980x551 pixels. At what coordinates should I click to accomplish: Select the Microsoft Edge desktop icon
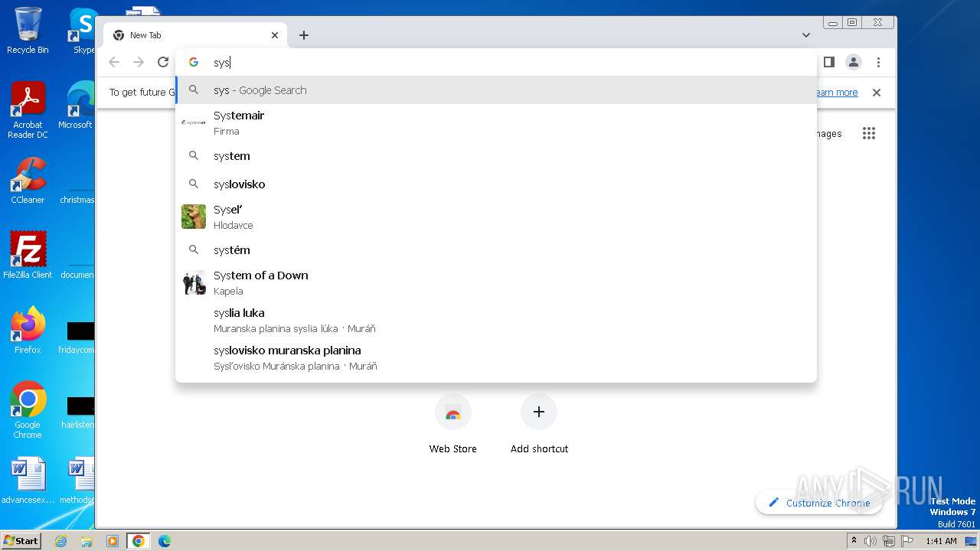(x=77, y=106)
